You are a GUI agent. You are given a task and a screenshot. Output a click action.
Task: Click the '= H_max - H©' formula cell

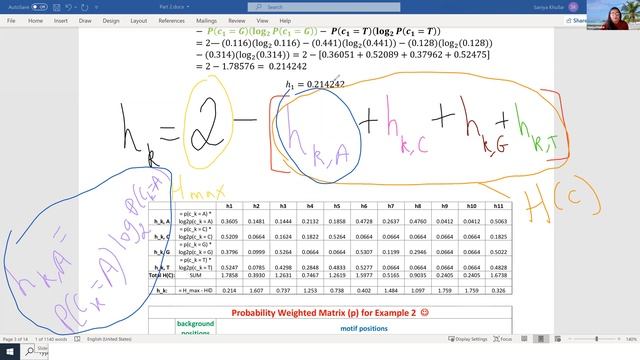pyautogui.click(x=196, y=291)
